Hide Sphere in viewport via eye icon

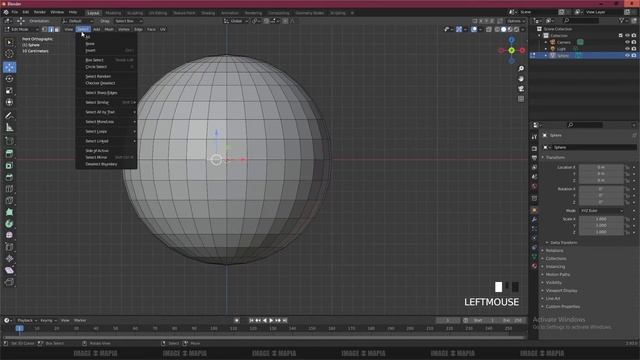coord(627,55)
